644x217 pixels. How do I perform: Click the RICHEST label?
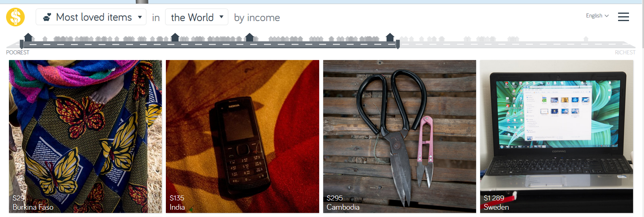click(x=625, y=52)
